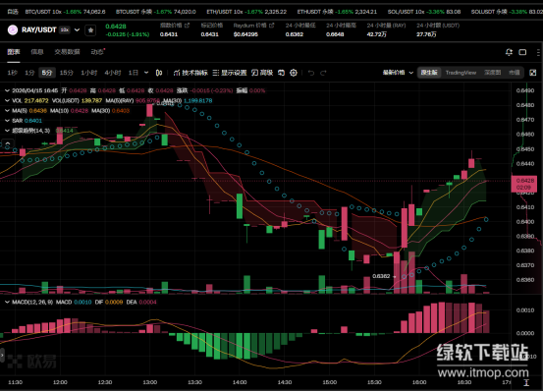Collapse the SAR indicator row
The image size is (543, 392).
(x=7, y=121)
